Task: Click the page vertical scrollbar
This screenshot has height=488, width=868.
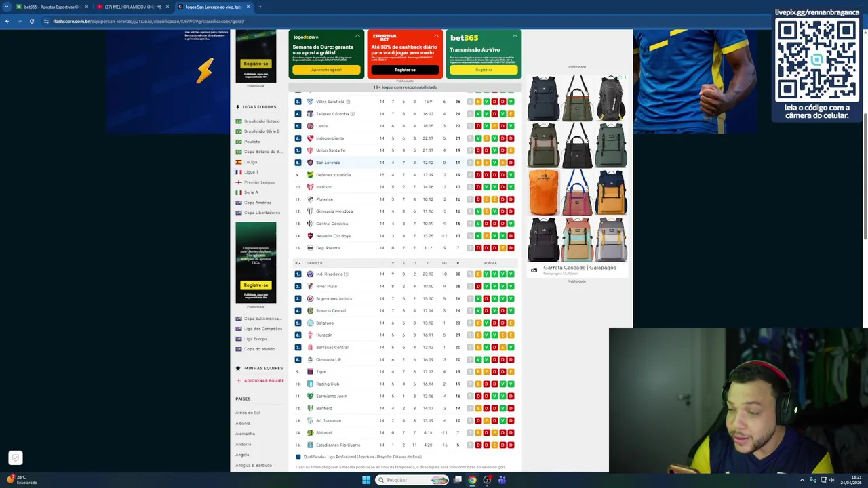Action: 865,176
